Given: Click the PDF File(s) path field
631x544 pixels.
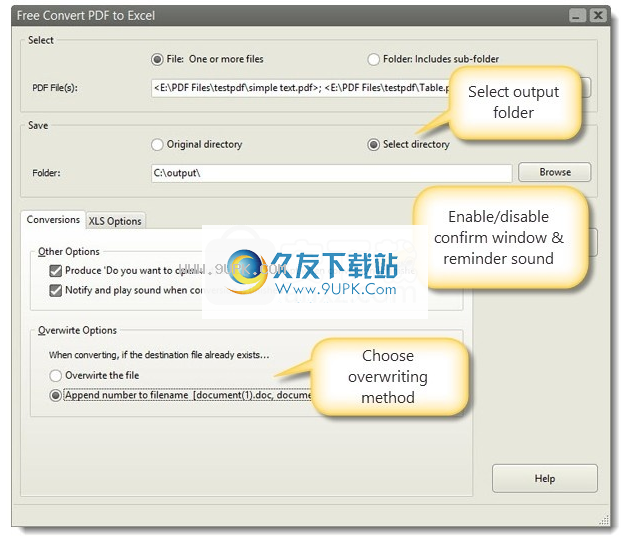Looking at the screenshot, I should tap(301, 88).
